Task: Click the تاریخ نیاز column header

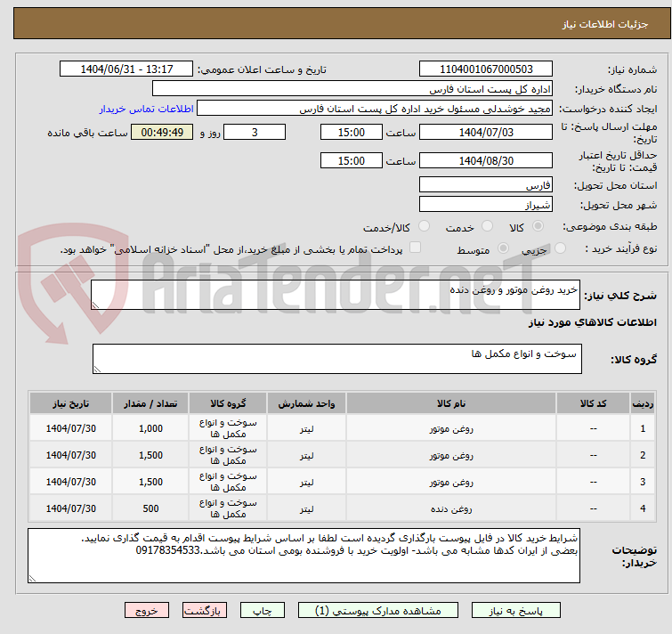Action: pyautogui.click(x=70, y=403)
